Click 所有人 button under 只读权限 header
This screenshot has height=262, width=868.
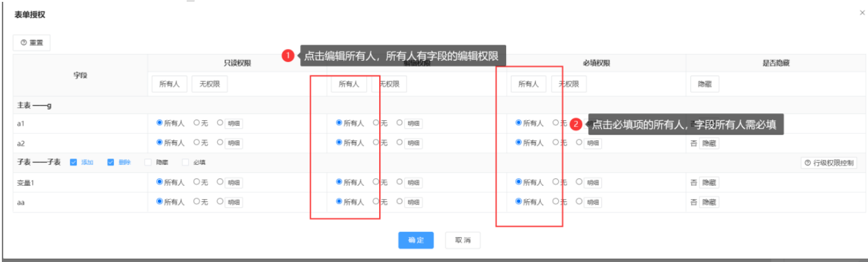[x=170, y=84]
